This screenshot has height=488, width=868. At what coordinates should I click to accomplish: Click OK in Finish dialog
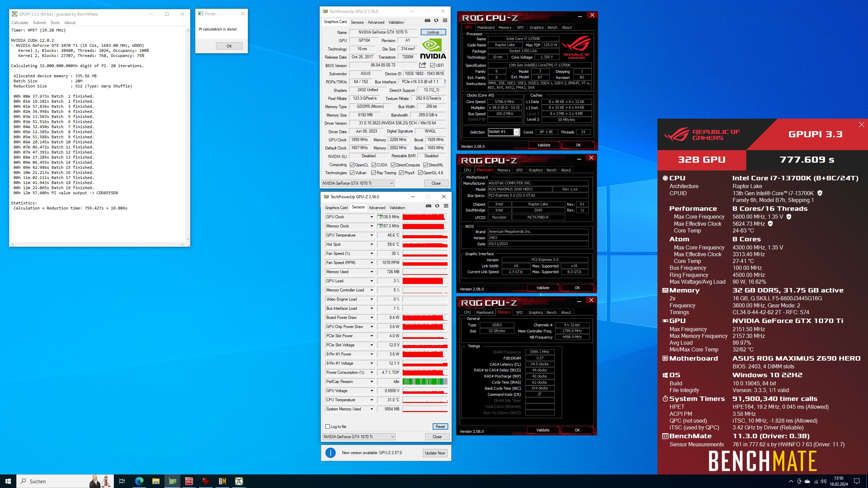229,46
